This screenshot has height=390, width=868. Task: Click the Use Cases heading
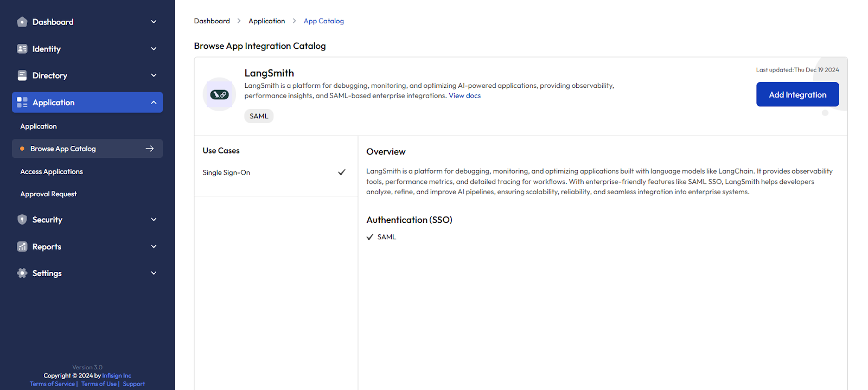click(221, 151)
